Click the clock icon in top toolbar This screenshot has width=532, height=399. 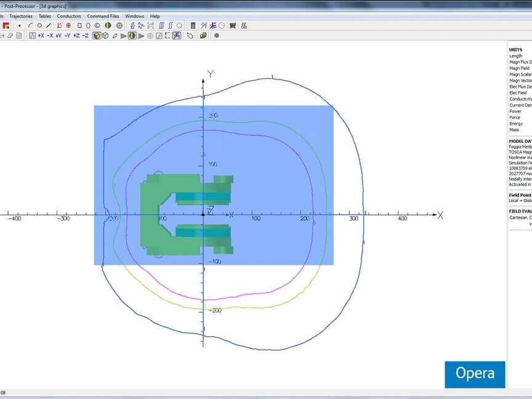(222, 26)
